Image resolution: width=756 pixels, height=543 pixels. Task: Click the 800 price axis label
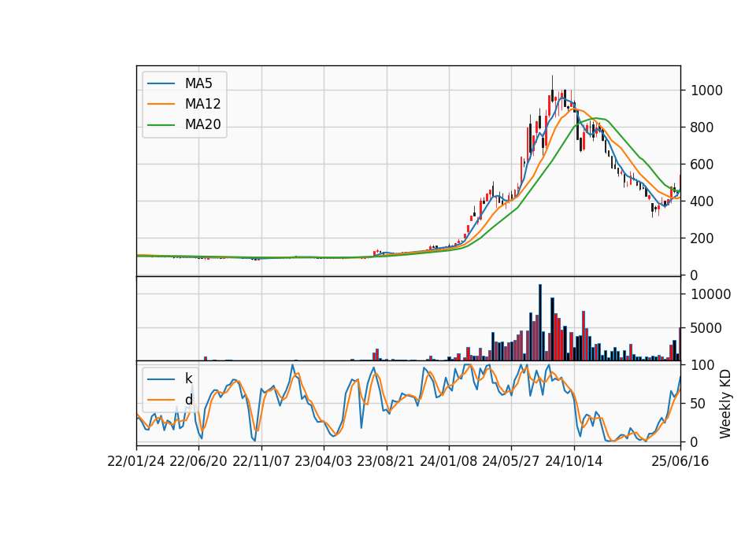click(x=702, y=127)
